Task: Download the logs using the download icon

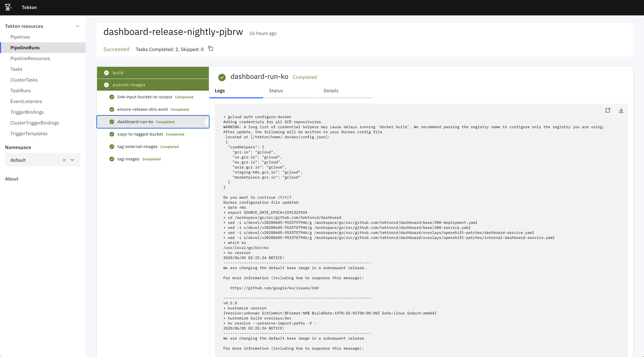Action: coord(621,110)
